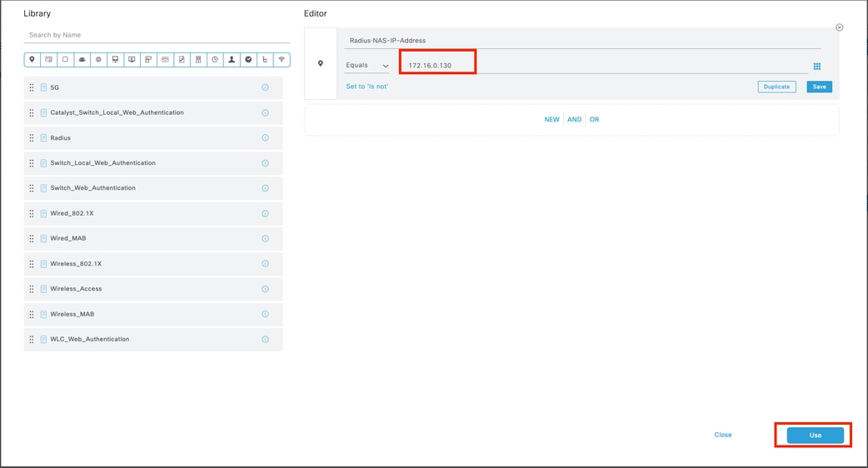Select the Wi-Fi wireless filter icon
868x468 pixels.
pos(282,59)
